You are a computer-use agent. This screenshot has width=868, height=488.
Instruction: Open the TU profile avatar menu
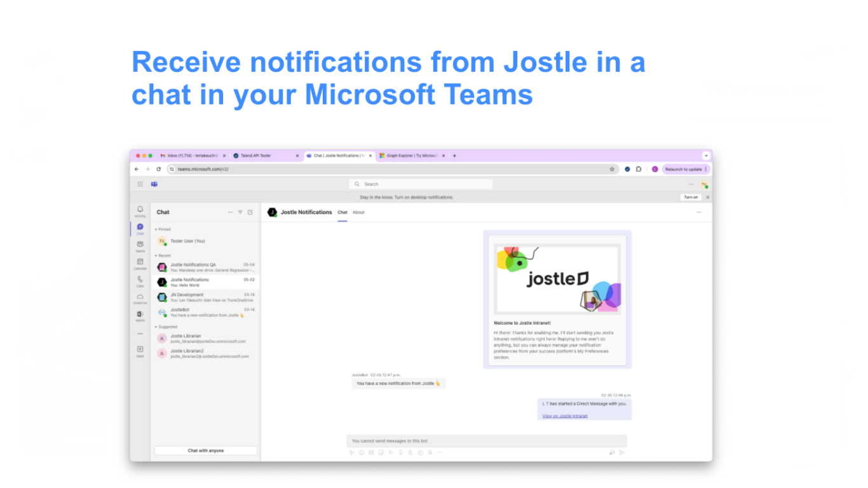pos(704,184)
